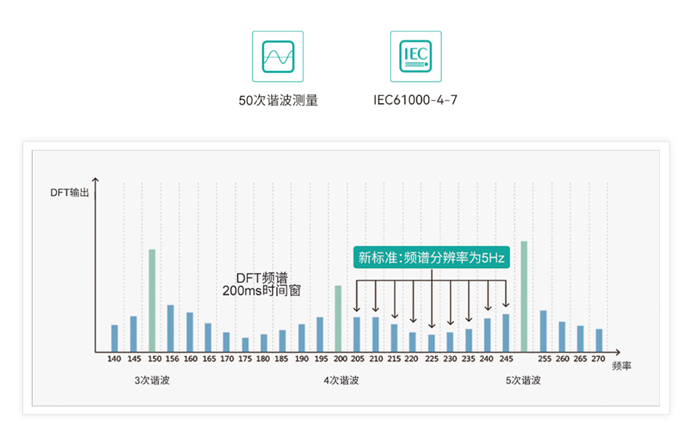696x424 pixels.
Task: Select the tallest green 5th harmonic bar
Action: pos(524,296)
